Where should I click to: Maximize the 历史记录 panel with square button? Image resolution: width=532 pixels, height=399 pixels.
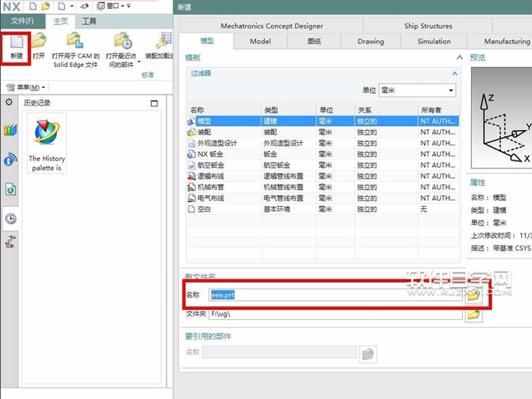[x=154, y=103]
